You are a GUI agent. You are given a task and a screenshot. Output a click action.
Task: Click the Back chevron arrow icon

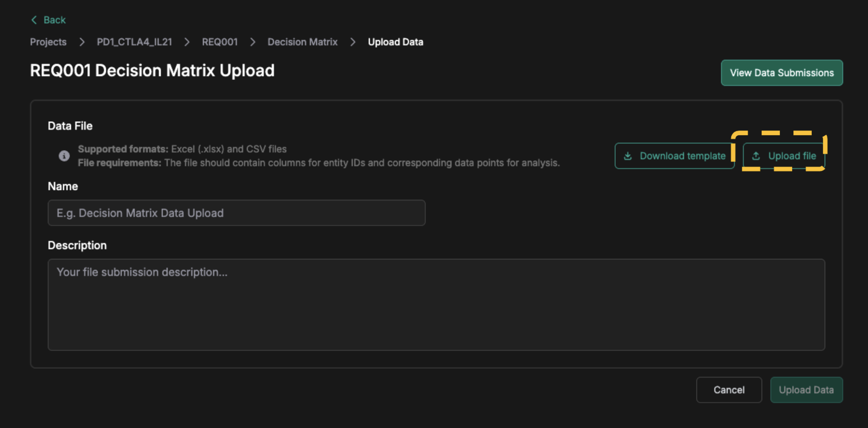pos(34,20)
